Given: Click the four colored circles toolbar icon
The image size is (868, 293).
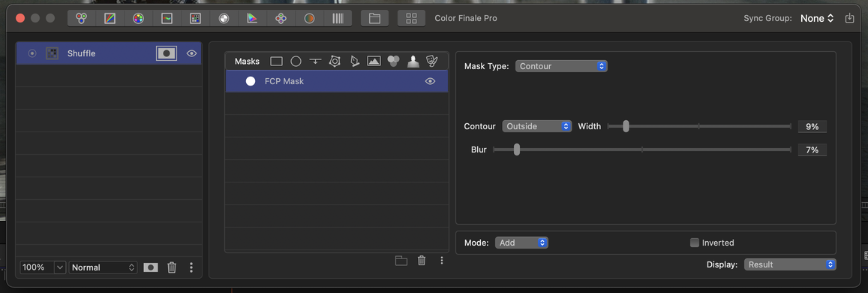Looking at the screenshot, I should coord(281,18).
